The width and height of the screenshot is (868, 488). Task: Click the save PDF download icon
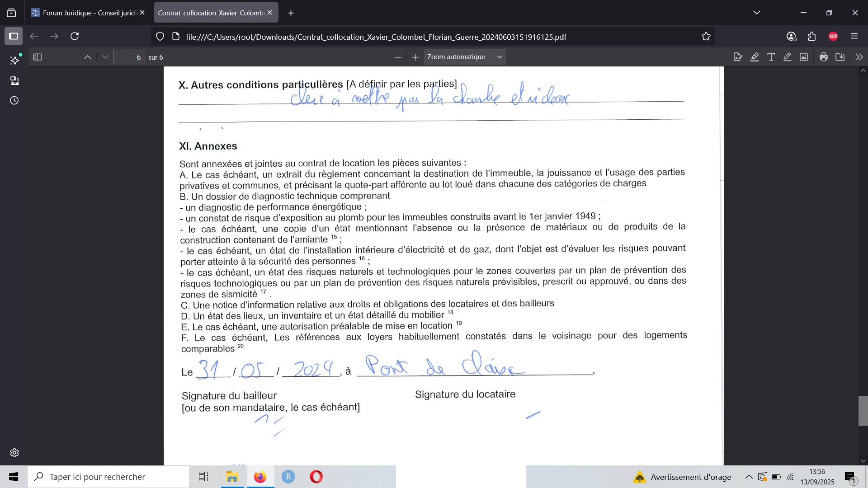[x=840, y=57]
